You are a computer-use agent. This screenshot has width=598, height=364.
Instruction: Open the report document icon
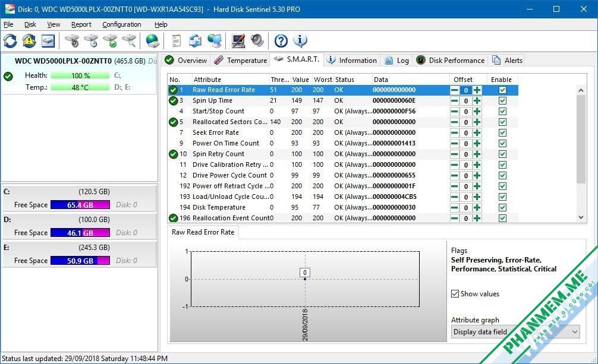coord(176,41)
